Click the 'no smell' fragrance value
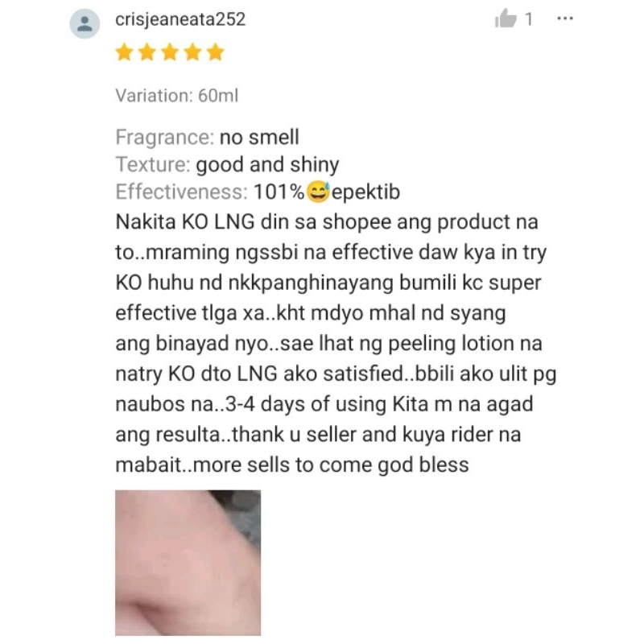This screenshot has width=644, height=644. point(259,137)
